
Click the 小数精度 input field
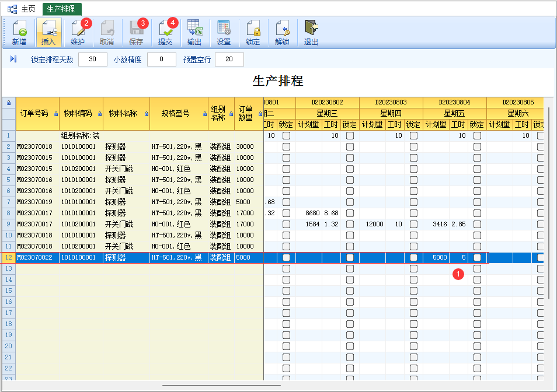tap(162, 60)
